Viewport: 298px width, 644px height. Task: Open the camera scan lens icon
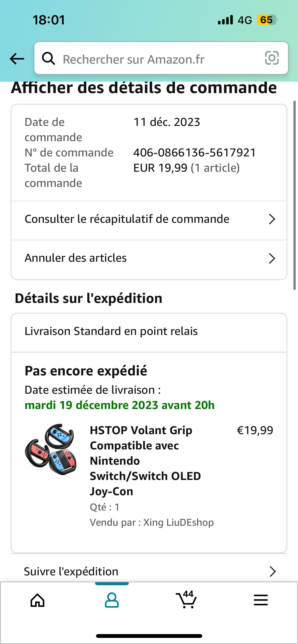[272, 58]
